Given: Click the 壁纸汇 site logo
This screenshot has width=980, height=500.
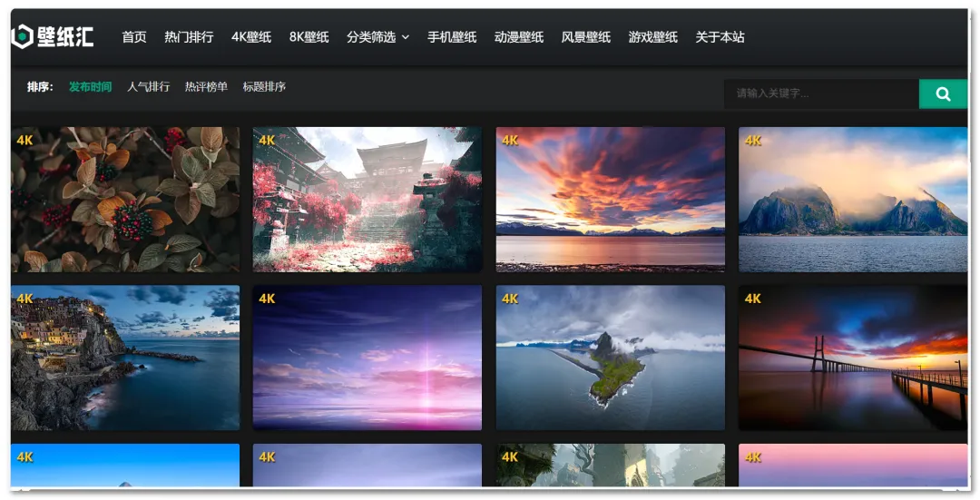Looking at the screenshot, I should (x=53, y=37).
